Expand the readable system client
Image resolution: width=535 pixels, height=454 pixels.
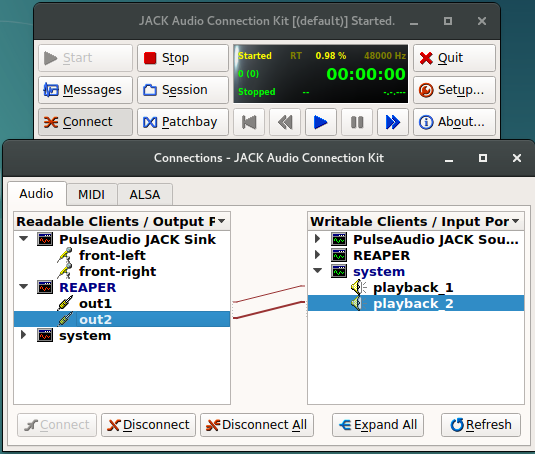tap(24, 335)
